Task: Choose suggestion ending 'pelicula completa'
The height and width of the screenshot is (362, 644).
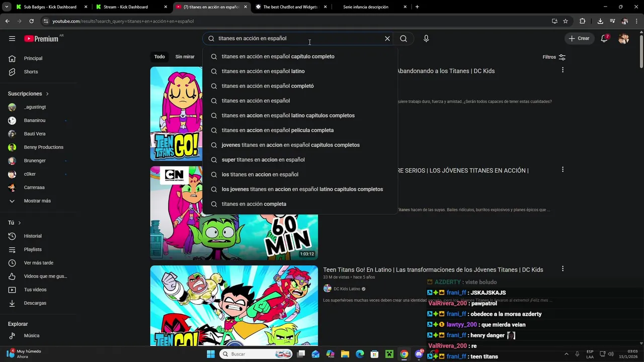Action: click(x=300, y=130)
